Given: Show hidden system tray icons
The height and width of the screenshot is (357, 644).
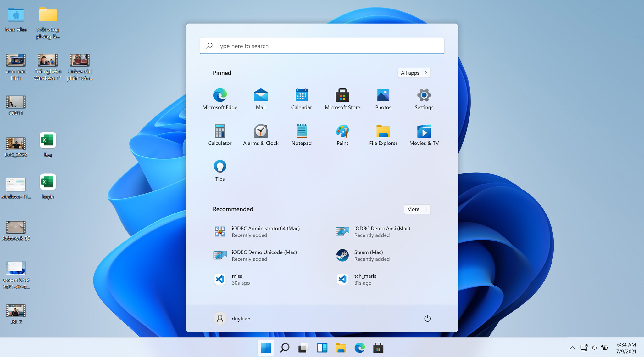Looking at the screenshot, I should (x=572, y=348).
